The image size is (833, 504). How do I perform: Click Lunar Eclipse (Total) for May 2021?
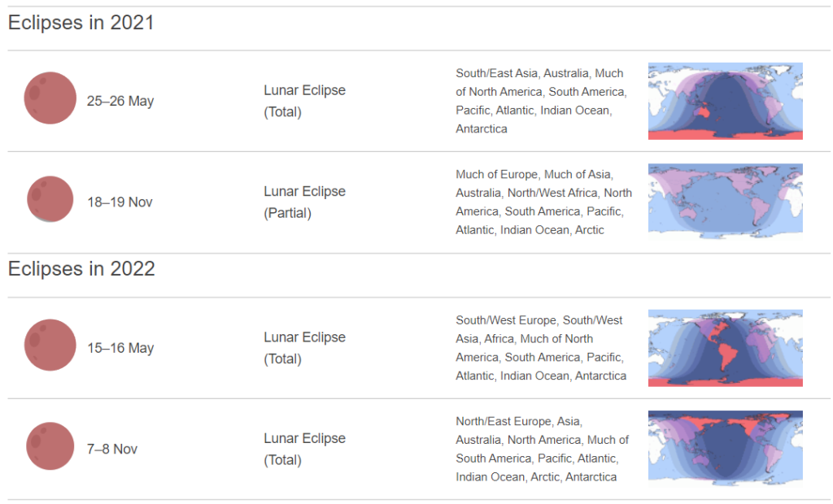(x=304, y=101)
